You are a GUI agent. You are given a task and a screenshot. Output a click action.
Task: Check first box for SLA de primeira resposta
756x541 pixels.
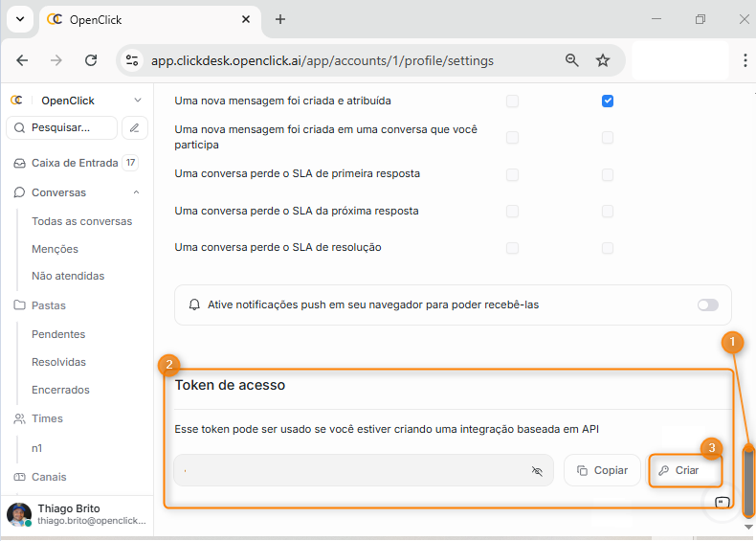512,174
